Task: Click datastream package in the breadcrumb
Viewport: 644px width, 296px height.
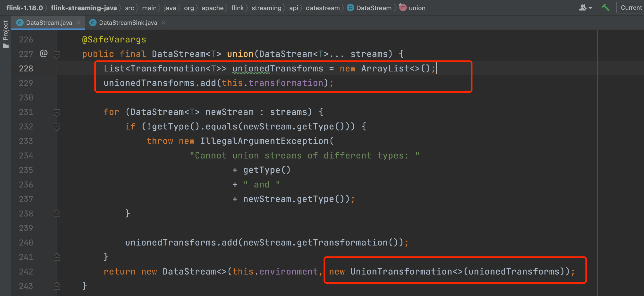Action: (x=323, y=8)
